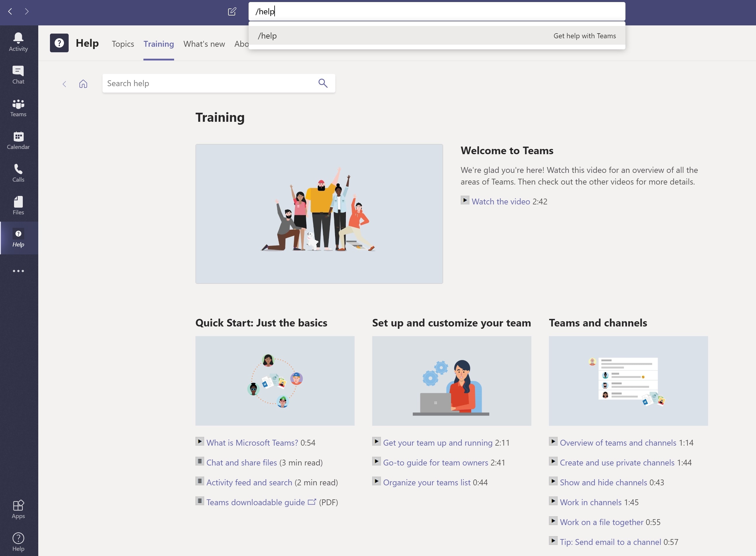Click the bottom Help question mark icon
Viewport: 756px width, 556px height.
point(18,541)
